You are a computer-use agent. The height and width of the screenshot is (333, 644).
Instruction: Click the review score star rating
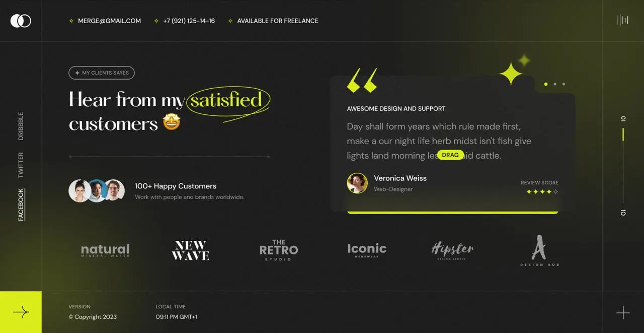coord(542,192)
